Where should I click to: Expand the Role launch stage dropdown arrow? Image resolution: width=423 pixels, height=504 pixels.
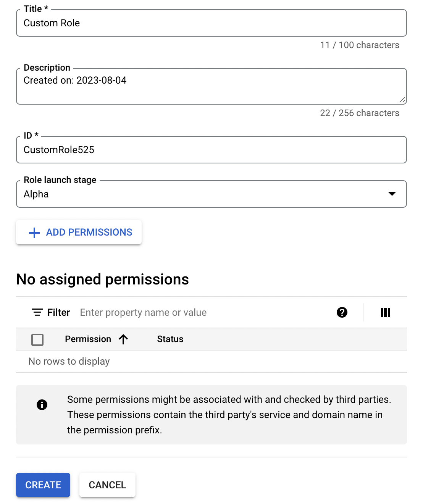tap(392, 194)
